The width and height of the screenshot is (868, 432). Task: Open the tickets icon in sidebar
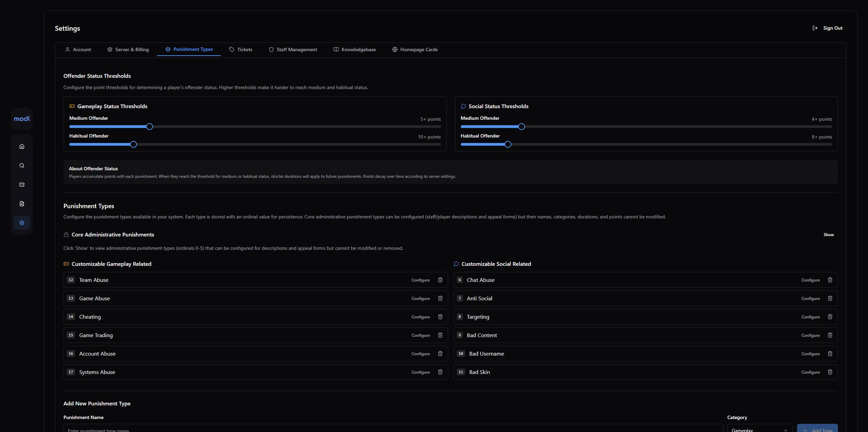pos(22,185)
